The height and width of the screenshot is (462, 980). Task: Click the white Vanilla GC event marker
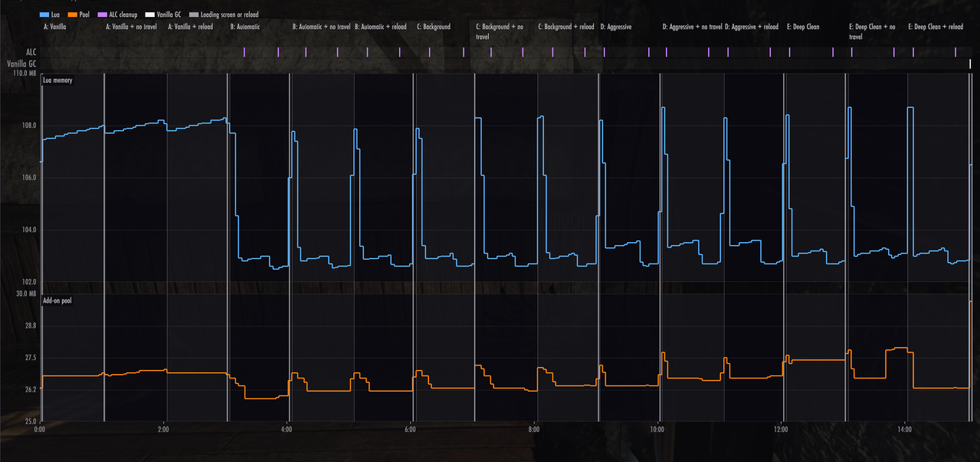[x=970, y=64]
